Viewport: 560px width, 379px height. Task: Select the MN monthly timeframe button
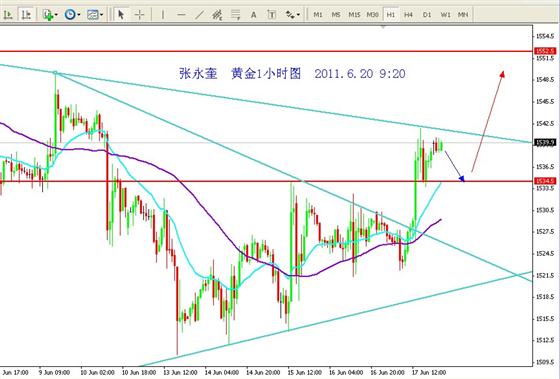[463, 15]
